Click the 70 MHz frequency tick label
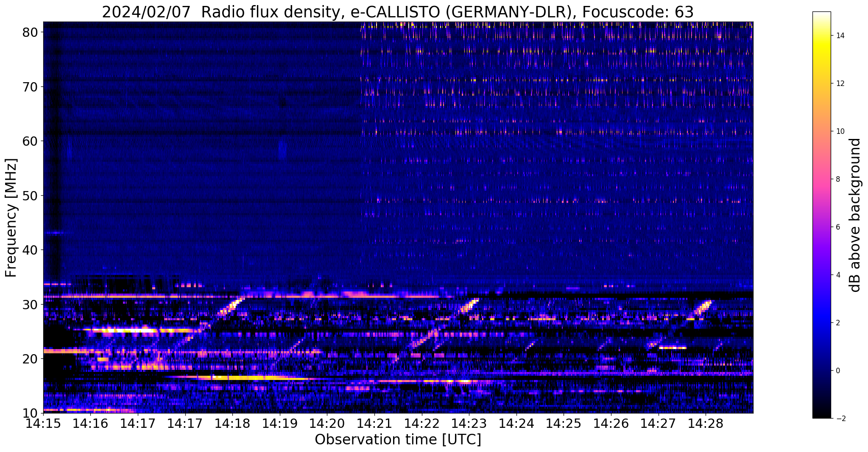The height and width of the screenshot is (452, 868). tap(30, 87)
